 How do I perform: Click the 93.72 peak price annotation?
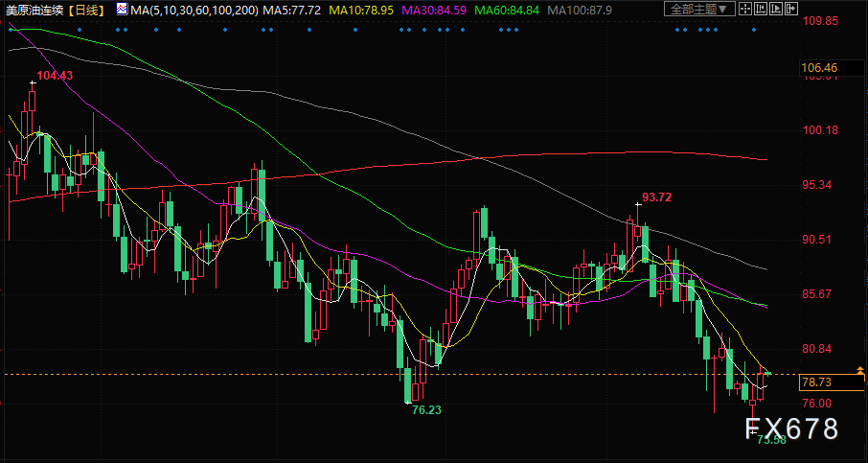coord(656,197)
